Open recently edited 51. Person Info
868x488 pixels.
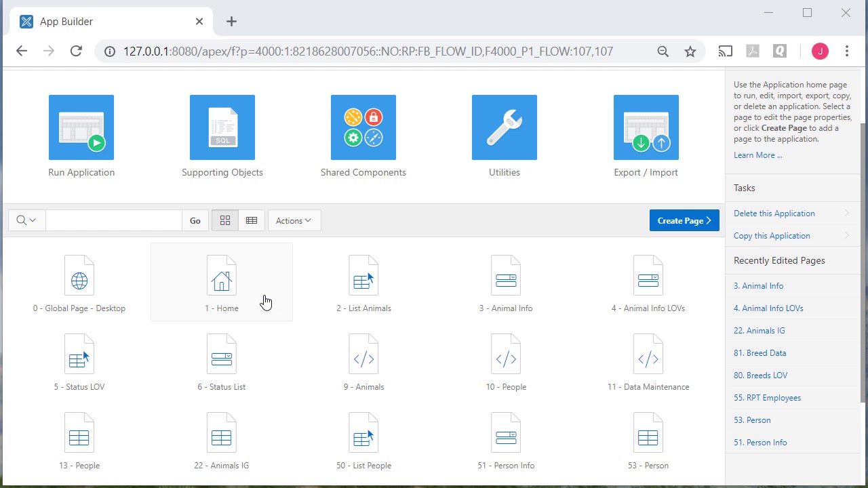pos(760,443)
